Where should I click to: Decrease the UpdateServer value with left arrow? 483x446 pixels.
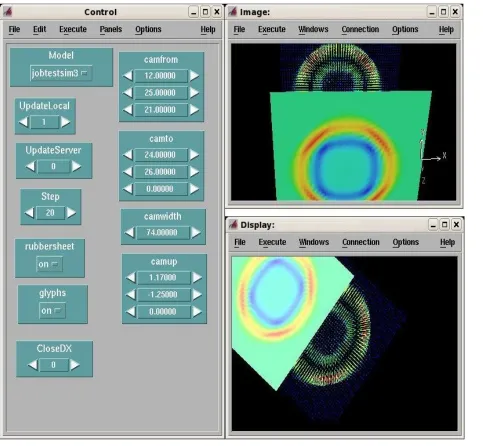[31, 166]
